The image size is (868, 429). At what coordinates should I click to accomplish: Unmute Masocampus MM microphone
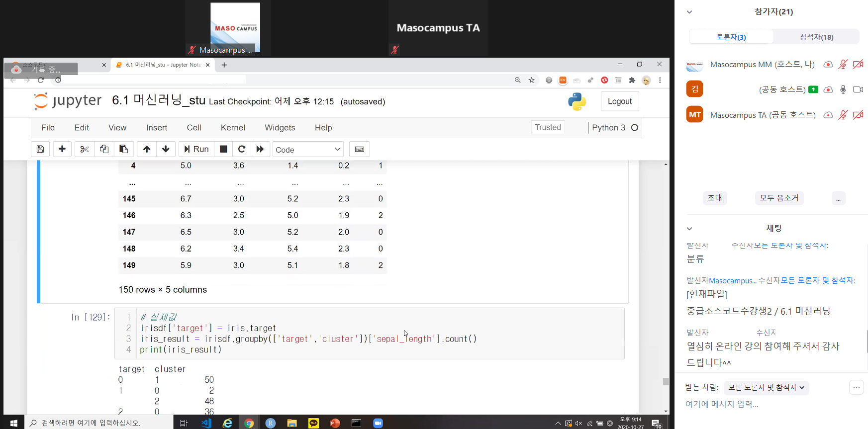pos(843,64)
